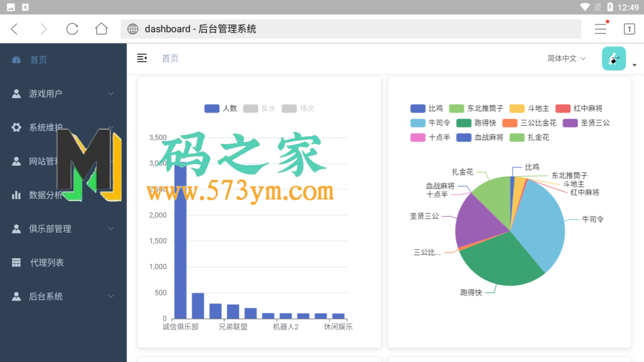This screenshot has height=362, width=644.
Task: Open the browser hamburger menu
Action: pyautogui.click(x=601, y=29)
